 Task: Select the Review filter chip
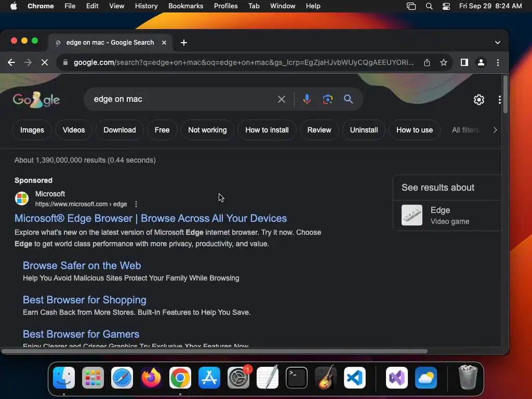pos(319,130)
